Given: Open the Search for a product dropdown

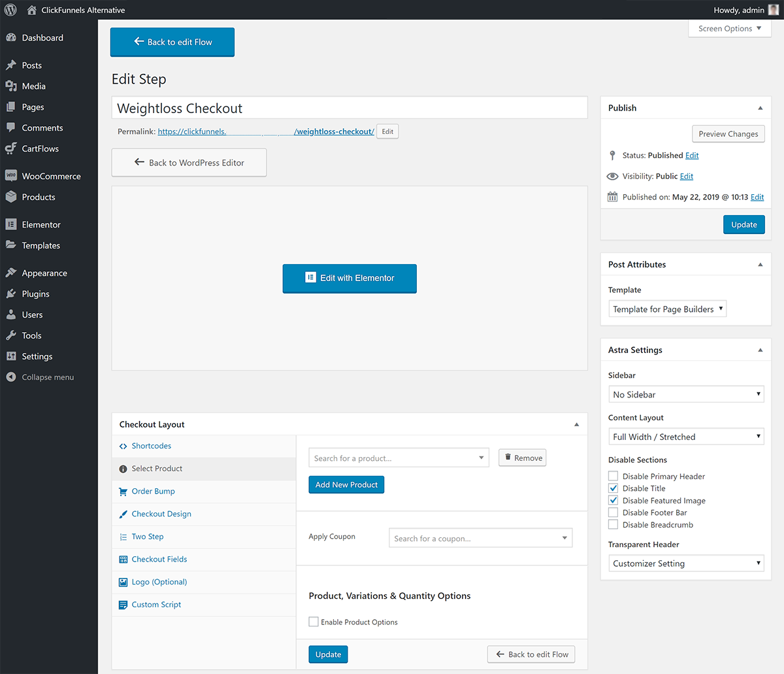Looking at the screenshot, I should [x=399, y=458].
